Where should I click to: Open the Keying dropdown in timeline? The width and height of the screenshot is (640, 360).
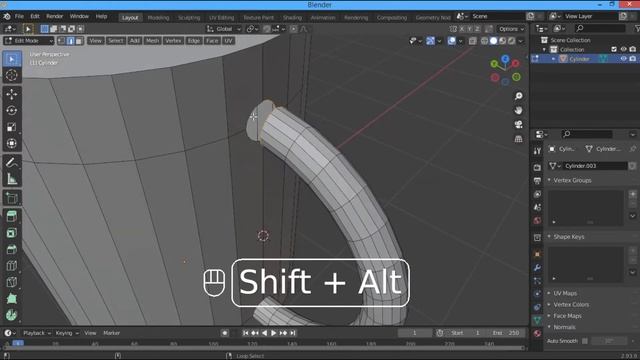[x=67, y=333]
